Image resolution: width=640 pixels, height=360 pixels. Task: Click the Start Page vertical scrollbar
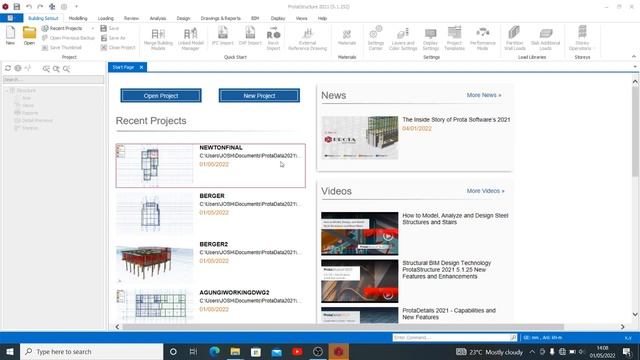click(x=635, y=131)
